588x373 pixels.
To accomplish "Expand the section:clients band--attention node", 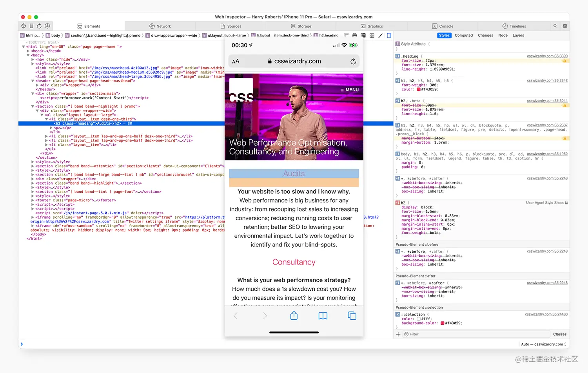I will (x=33, y=166).
